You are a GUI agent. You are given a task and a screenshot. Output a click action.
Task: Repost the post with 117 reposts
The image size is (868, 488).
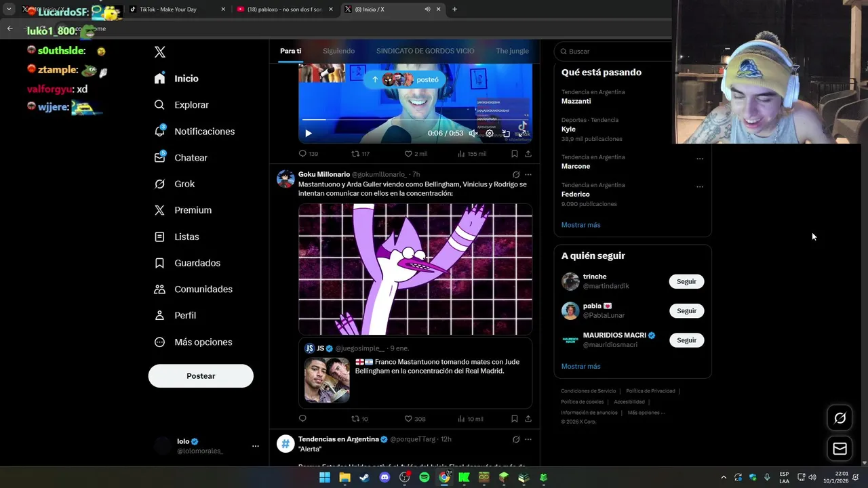[360, 154]
